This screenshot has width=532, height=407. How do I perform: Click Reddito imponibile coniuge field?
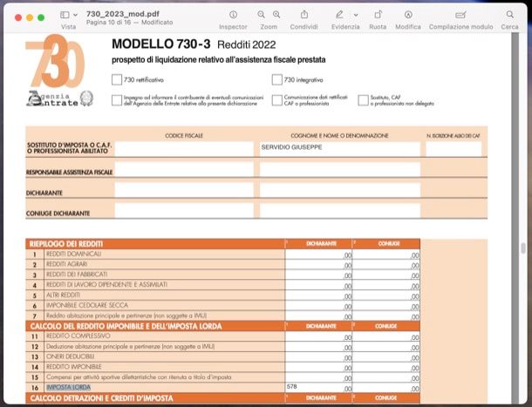point(386,367)
